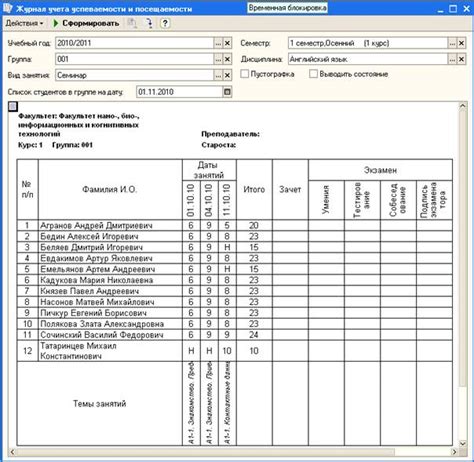This screenshot has height=462, width=474.
Task: Click the refresh arrows toolbar icon
Action: point(149,23)
